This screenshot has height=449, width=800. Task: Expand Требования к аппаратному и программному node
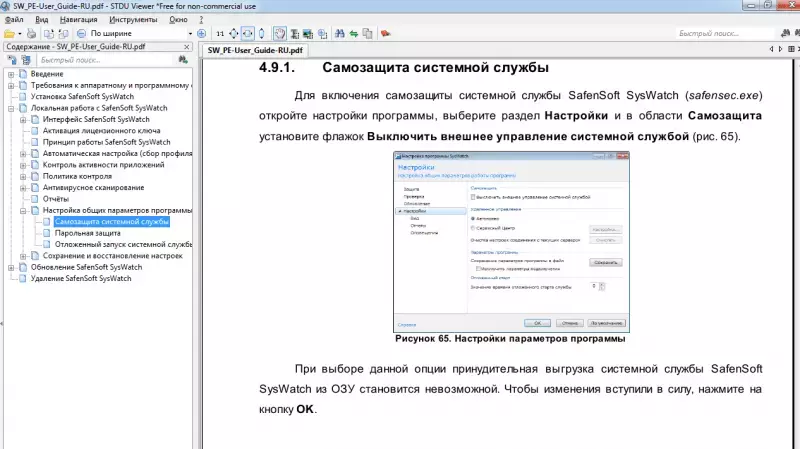11,86
